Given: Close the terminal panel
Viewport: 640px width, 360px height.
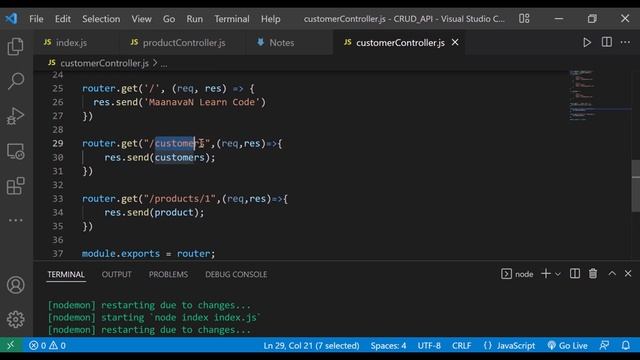Looking at the screenshot, I should tap(628, 273).
